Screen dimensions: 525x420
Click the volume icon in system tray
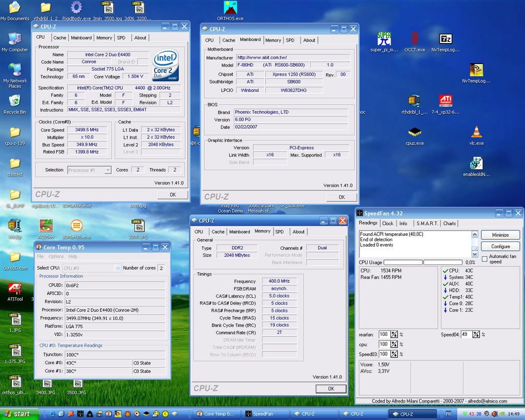(495, 414)
